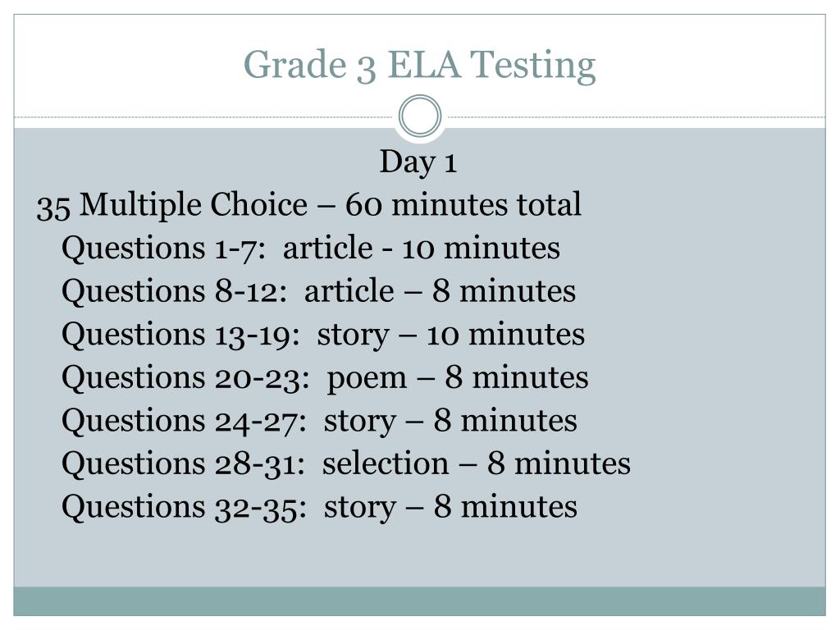The height and width of the screenshot is (630, 840).
Task: Click the Questions 8-12 article line
Action: click(319, 291)
